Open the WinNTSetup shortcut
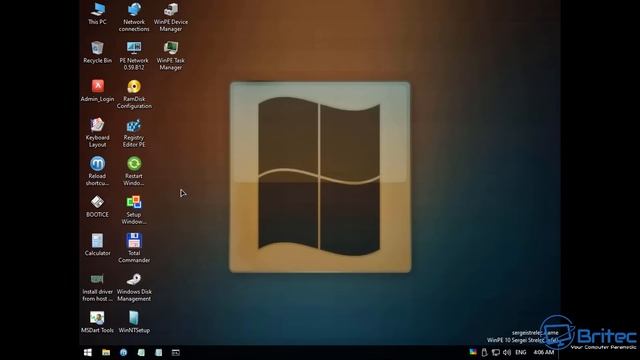 pyautogui.click(x=134, y=322)
